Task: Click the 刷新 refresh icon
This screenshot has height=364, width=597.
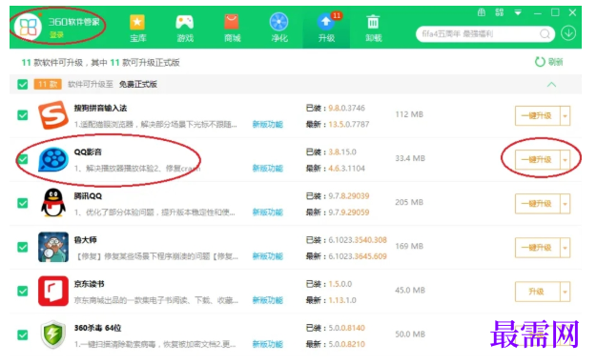Action: click(x=540, y=62)
